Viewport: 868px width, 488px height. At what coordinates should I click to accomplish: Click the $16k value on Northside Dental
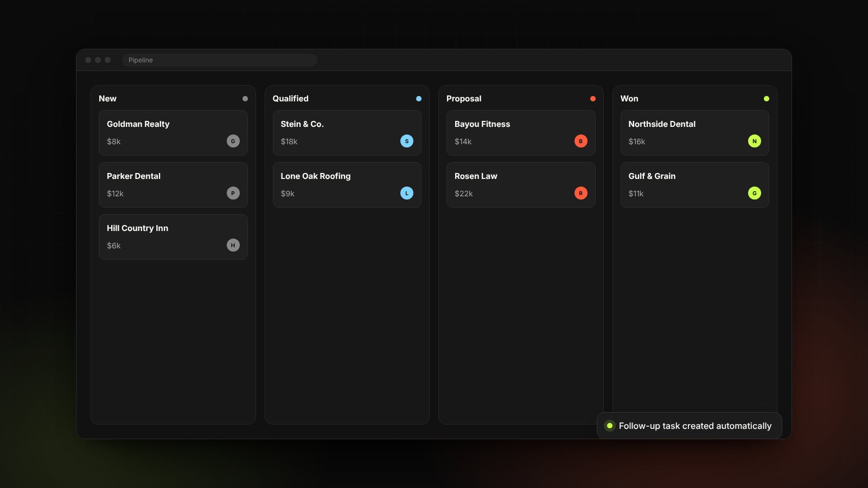point(637,142)
